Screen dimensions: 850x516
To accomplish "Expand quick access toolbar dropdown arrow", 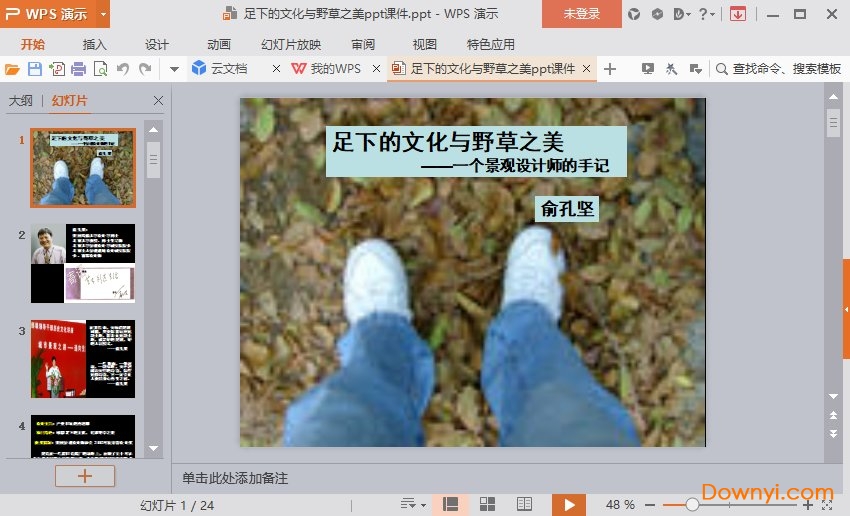I will point(174,69).
